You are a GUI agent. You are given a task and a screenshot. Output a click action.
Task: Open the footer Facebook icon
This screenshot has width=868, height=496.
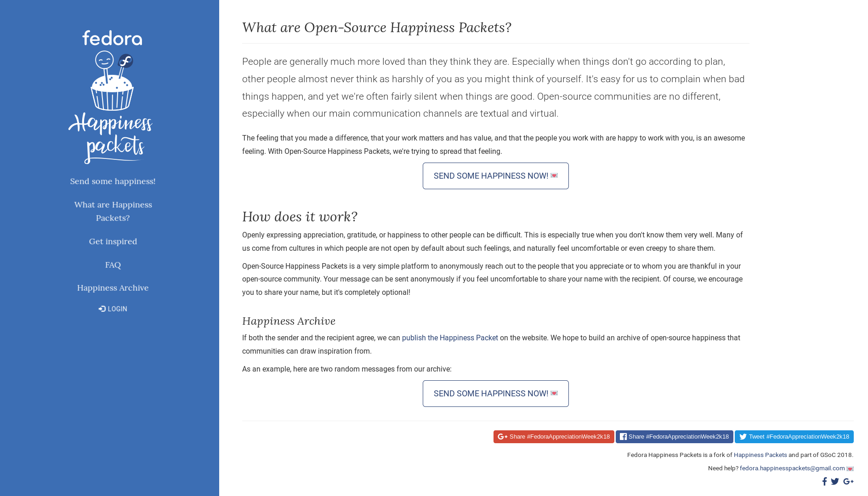pos(825,481)
